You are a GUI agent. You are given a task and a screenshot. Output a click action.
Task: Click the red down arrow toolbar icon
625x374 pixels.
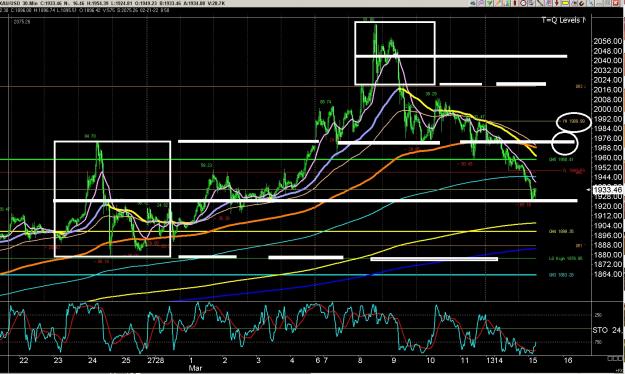556,3
